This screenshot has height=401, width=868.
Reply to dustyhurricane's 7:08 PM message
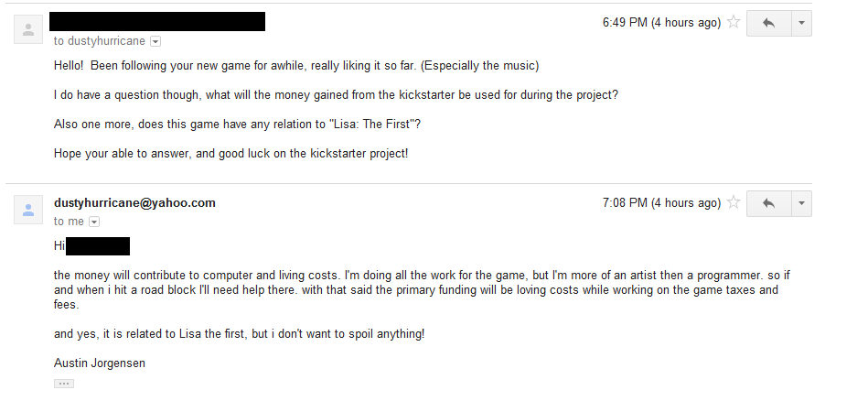pos(768,203)
